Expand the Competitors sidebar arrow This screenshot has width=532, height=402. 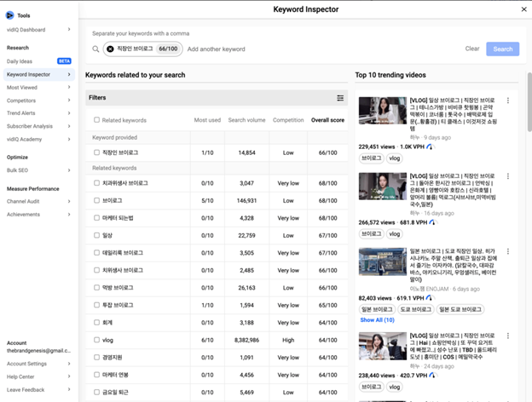click(x=69, y=100)
